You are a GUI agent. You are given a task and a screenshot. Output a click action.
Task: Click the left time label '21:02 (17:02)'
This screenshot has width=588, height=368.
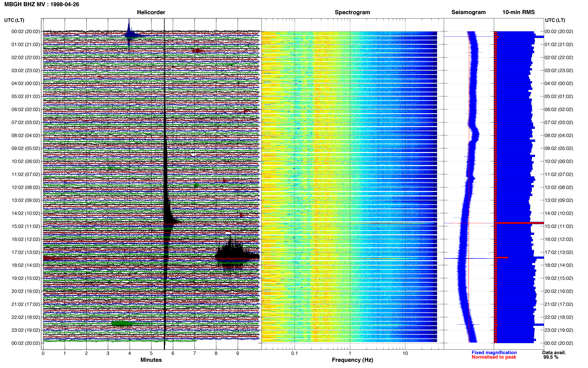click(x=26, y=304)
